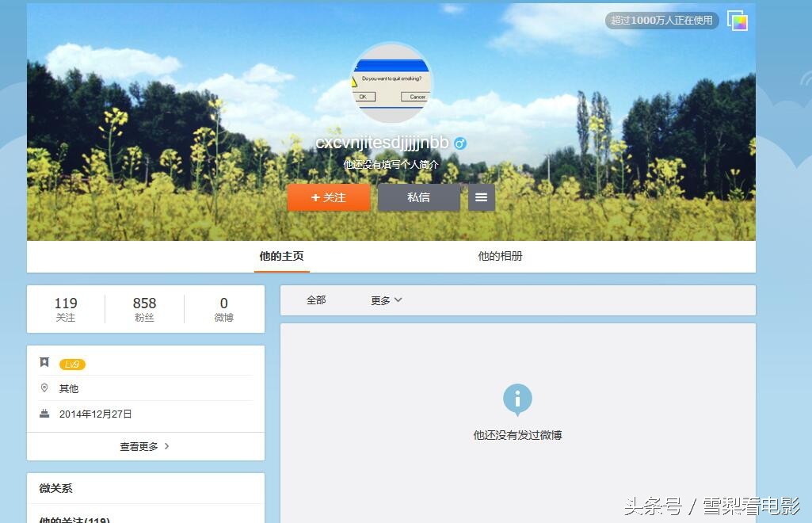Click the 0 微博 posts count
Screen dimensions: 812x523
tap(223, 309)
